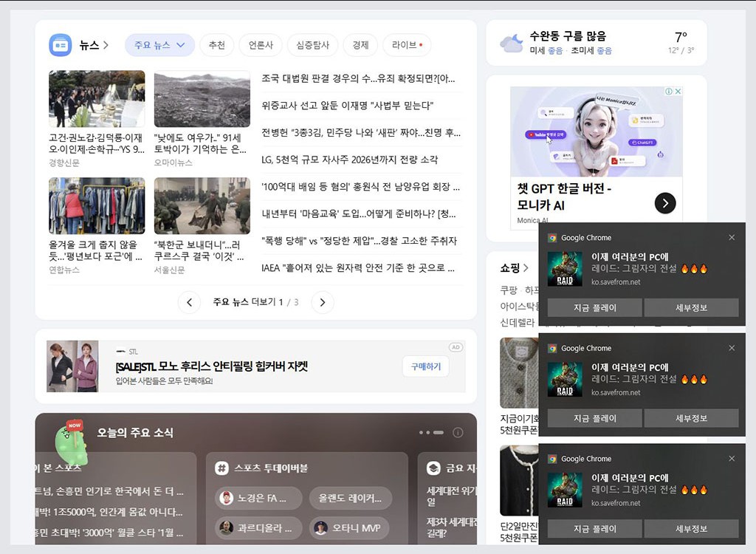
Task: Click the dark coin icon beside 금융 section
Action: (x=433, y=468)
